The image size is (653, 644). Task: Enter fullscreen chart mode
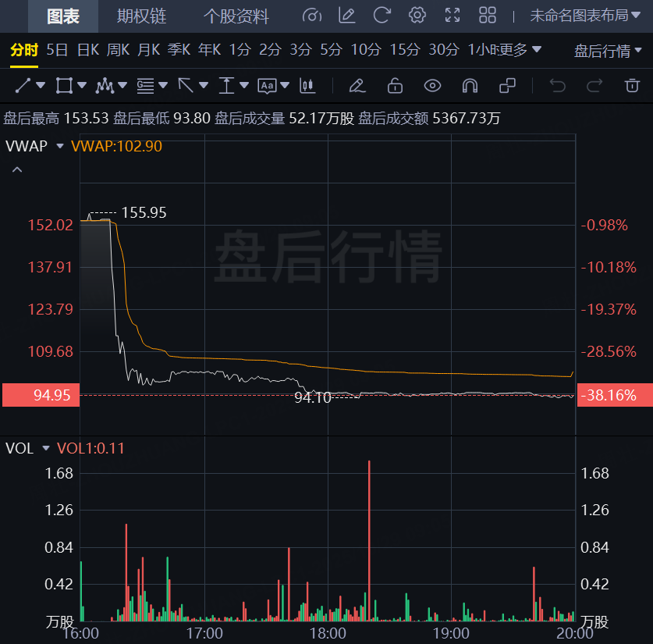tap(452, 15)
